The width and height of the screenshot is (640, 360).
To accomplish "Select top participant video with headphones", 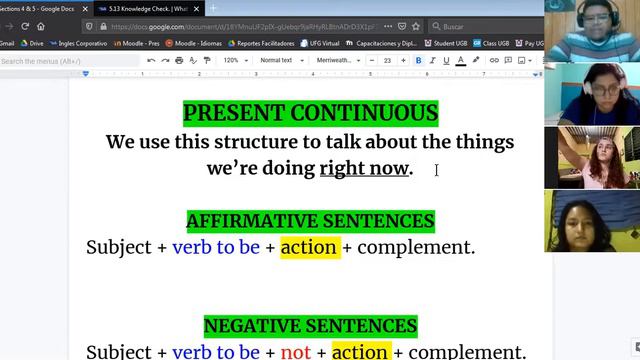I will point(592,31).
